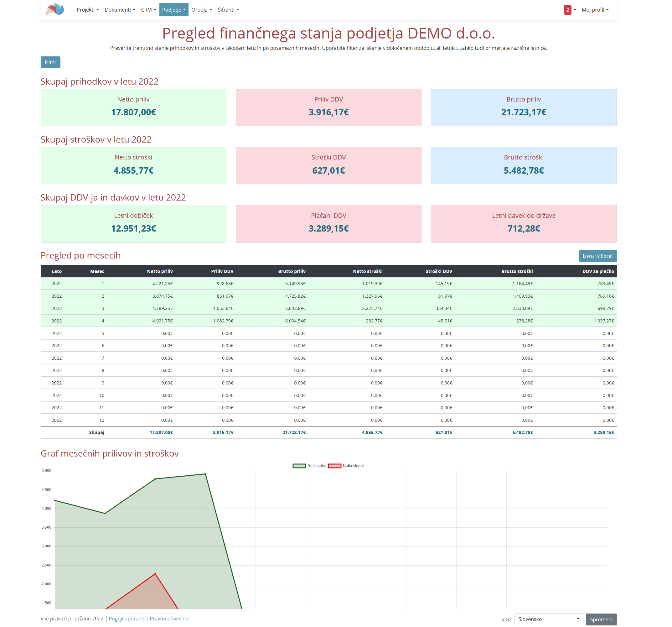
Task: Open the Projekti dropdown menu
Action: (x=88, y=10)
